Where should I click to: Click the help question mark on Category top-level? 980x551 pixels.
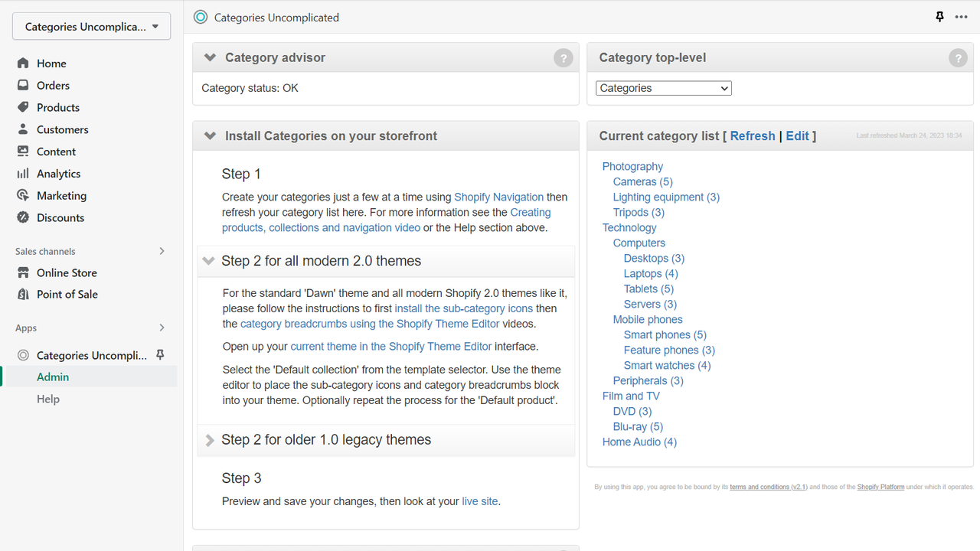point(958,58)
